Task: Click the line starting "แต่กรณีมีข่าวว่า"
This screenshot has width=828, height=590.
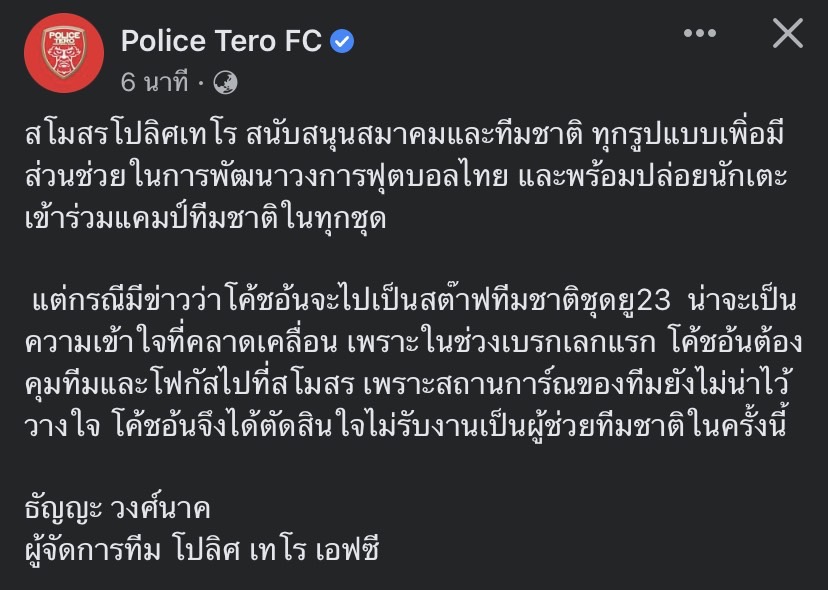Action: coord(414,301)
